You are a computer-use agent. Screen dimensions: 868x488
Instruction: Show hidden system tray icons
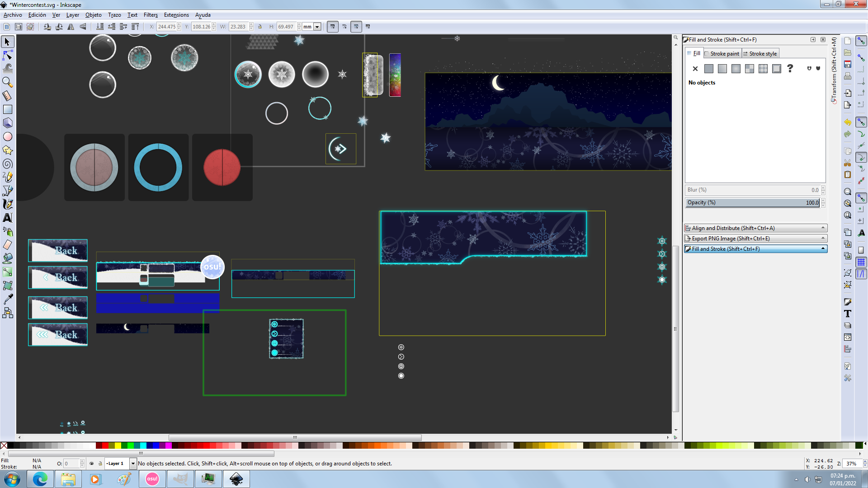[796, 479]
